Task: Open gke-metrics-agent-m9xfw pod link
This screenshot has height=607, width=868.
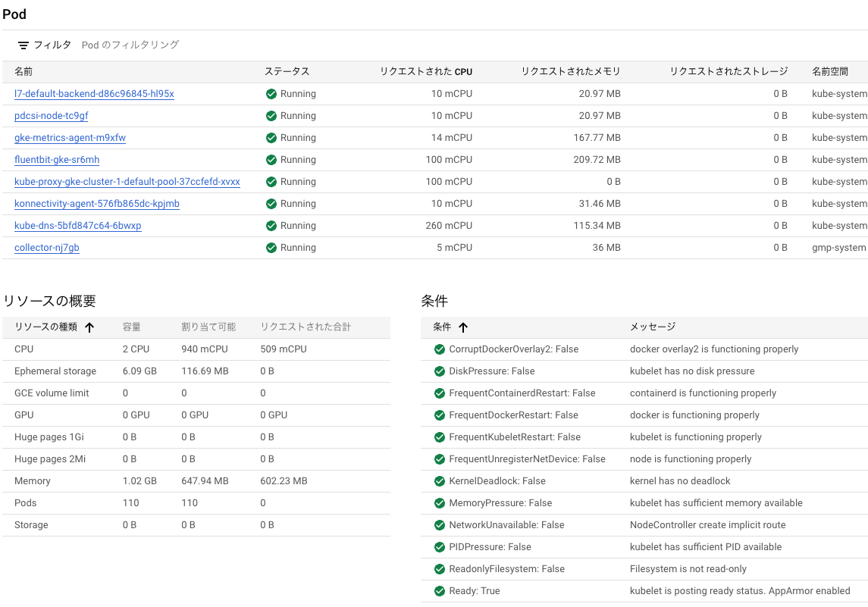Action: pyautogui.click(x=70, y=138)
